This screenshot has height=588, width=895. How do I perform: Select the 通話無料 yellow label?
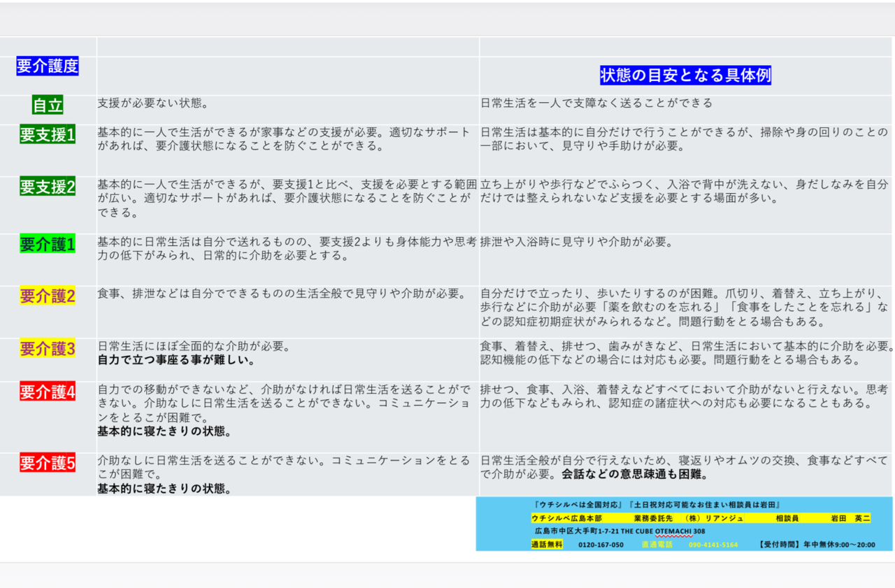pyautogui.click(x=547, y=545)
